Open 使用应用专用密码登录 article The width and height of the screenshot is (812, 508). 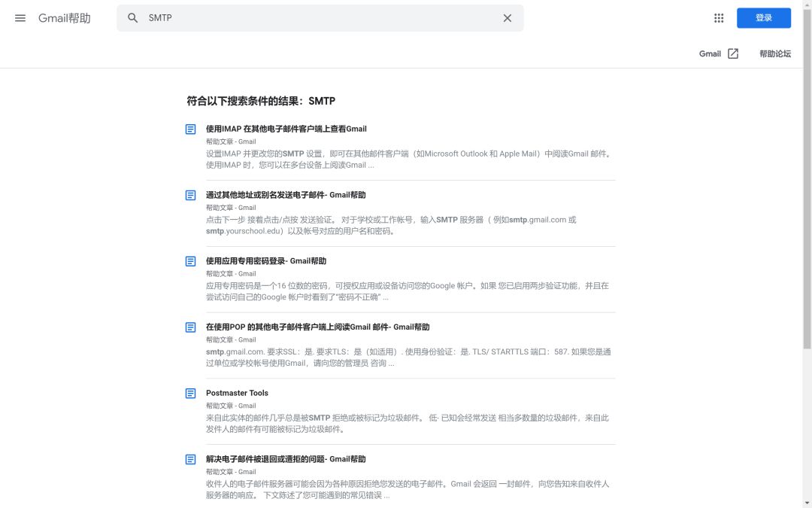(x=266, y=261)
